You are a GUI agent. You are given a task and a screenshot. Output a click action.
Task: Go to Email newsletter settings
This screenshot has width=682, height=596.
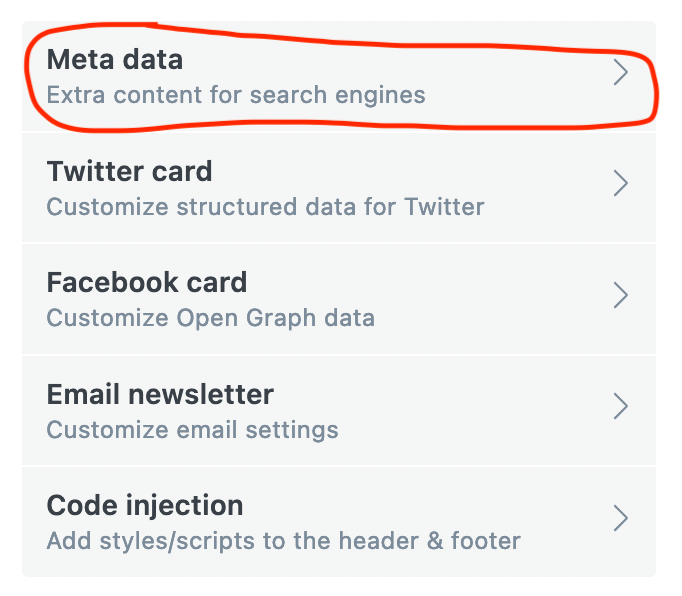pyautogui.click(x=338, y=409)
